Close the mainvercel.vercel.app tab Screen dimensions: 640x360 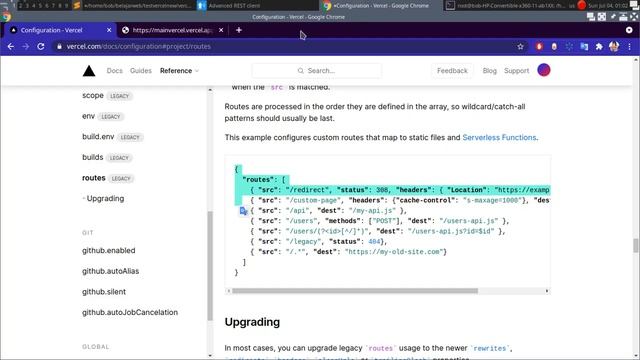(221, 30)
